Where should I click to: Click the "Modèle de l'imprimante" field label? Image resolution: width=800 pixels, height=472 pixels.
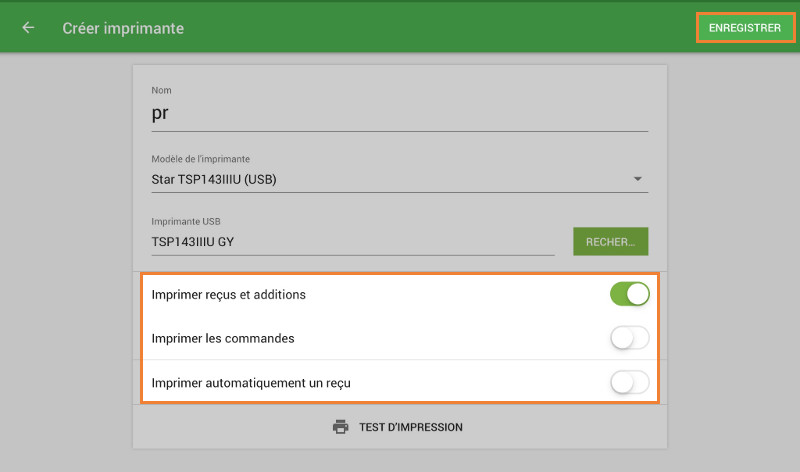[200, 159]
